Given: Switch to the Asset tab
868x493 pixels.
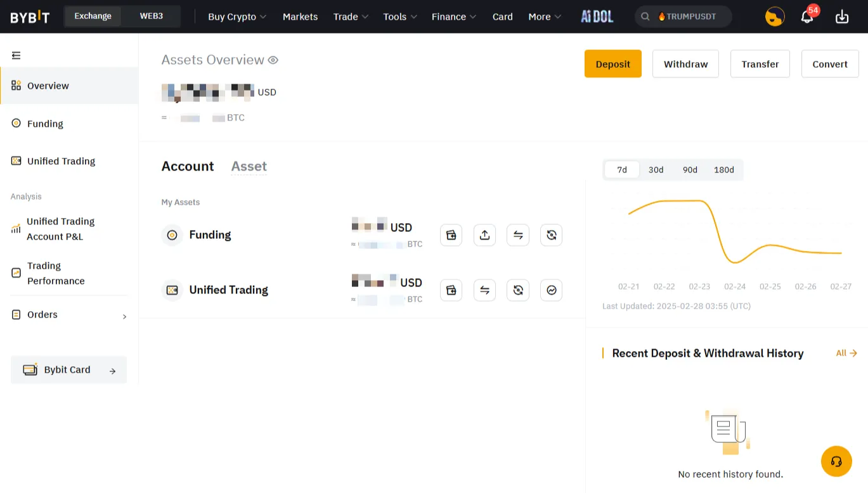Looking at the screenshot, I should [x=249, y=166].
